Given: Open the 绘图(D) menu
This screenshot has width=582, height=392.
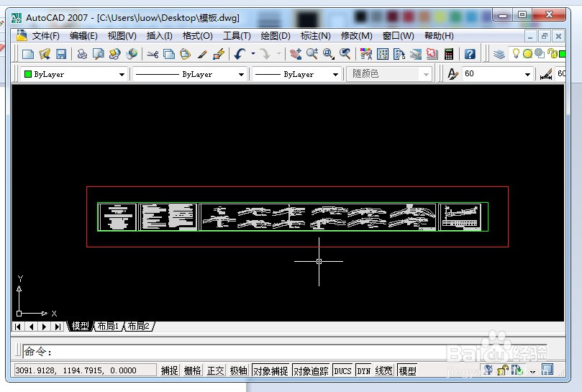Looking at the screenshot, I should point(276,35).
